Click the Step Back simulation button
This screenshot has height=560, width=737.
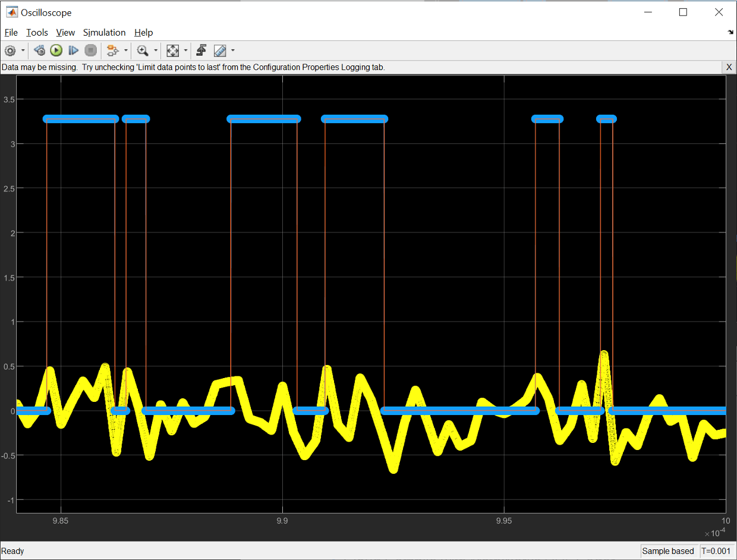point(40,51)
